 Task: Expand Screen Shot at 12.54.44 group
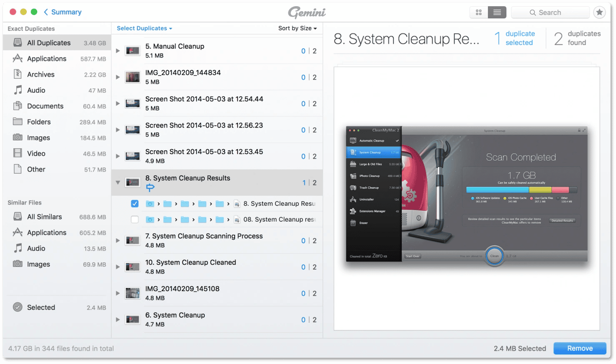tap(118, 103)
